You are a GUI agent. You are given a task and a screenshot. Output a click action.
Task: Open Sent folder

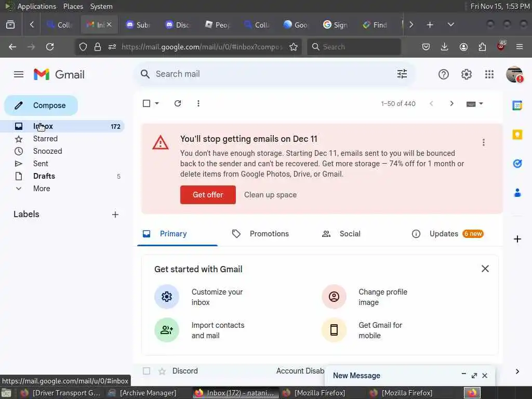click(63, 164)
